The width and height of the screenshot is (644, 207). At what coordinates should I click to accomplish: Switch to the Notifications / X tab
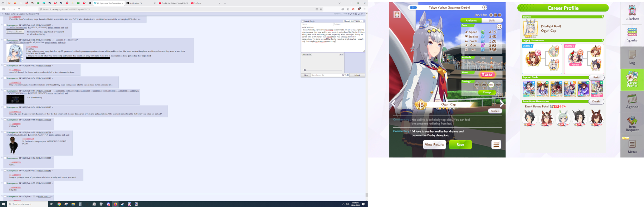(141, 3)
